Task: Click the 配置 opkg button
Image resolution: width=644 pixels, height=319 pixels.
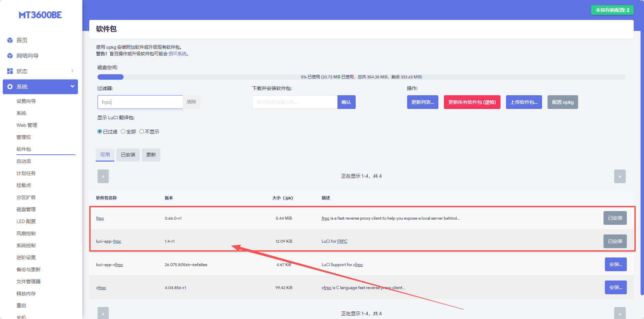Action: 563,102
